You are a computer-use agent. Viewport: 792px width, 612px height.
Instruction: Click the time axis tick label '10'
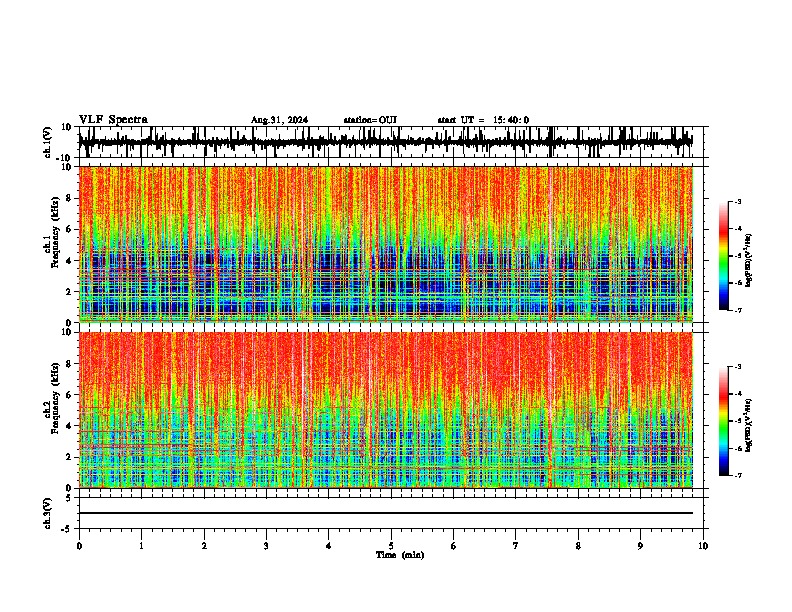tap(703, 546)
